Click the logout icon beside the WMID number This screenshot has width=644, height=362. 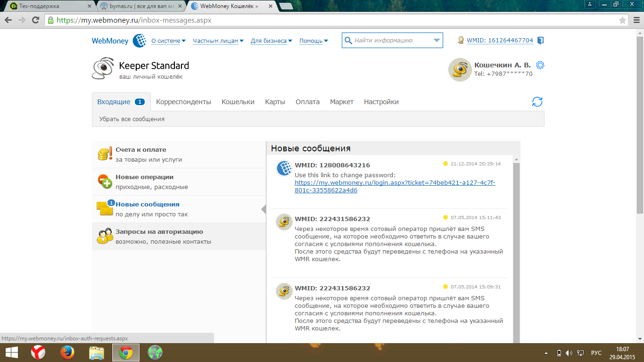tap(541, 41)
